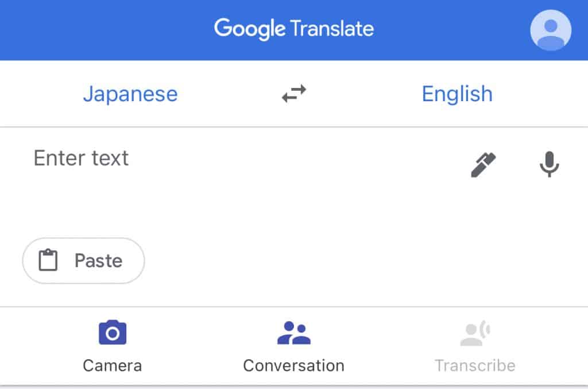Tap the two-person Conversation icon
Screen dimensions: 588x389
[293, 333]
